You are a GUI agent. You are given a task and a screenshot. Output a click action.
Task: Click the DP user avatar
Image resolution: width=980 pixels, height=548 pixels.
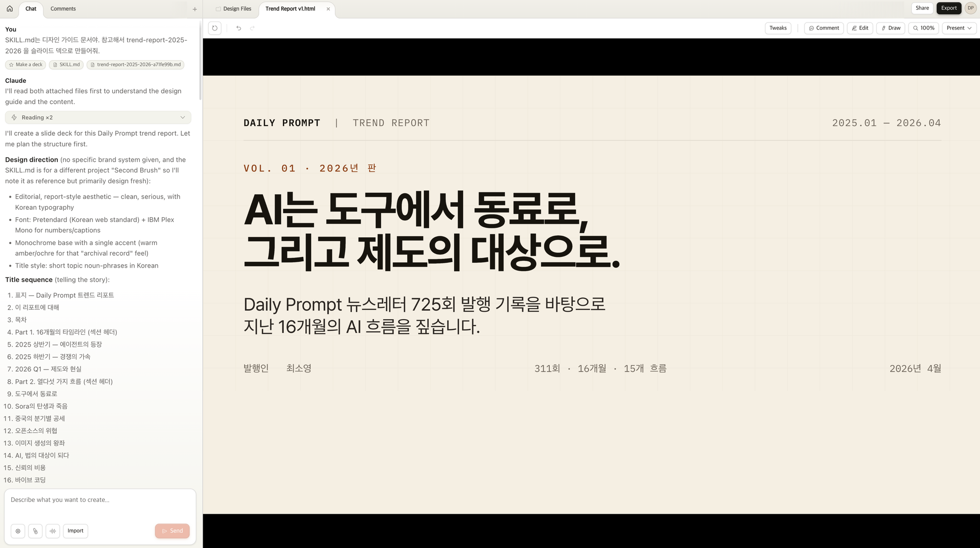tap(970, 8)
